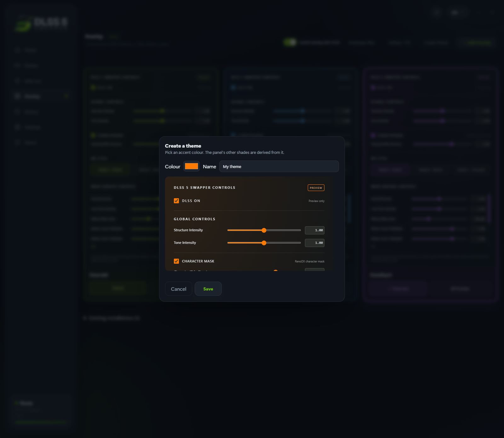The width and height of the screenshot is (504, 438).
Task: Uncheck the DLSS ON checkbox
Action: point(176,201)
